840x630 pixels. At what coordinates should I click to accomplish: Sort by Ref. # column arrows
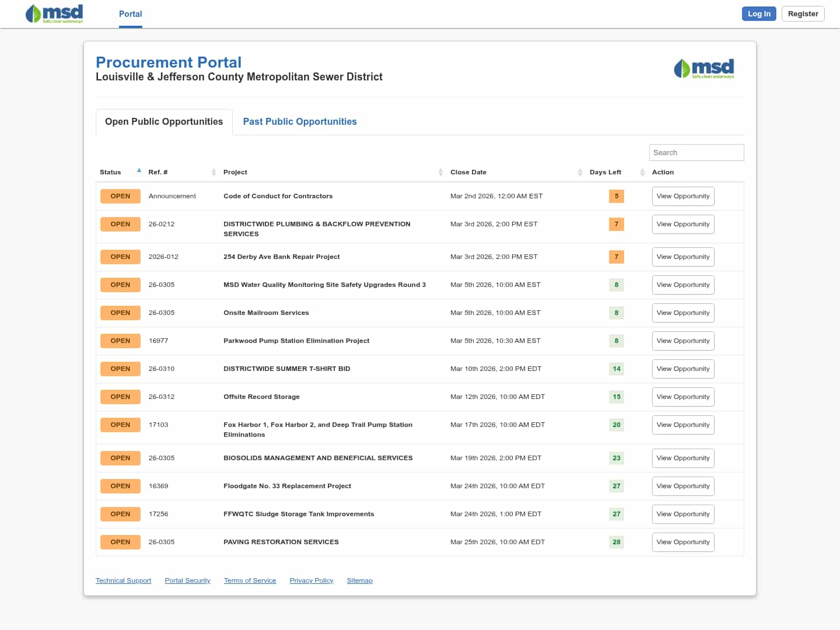click(x=213, y=172)
